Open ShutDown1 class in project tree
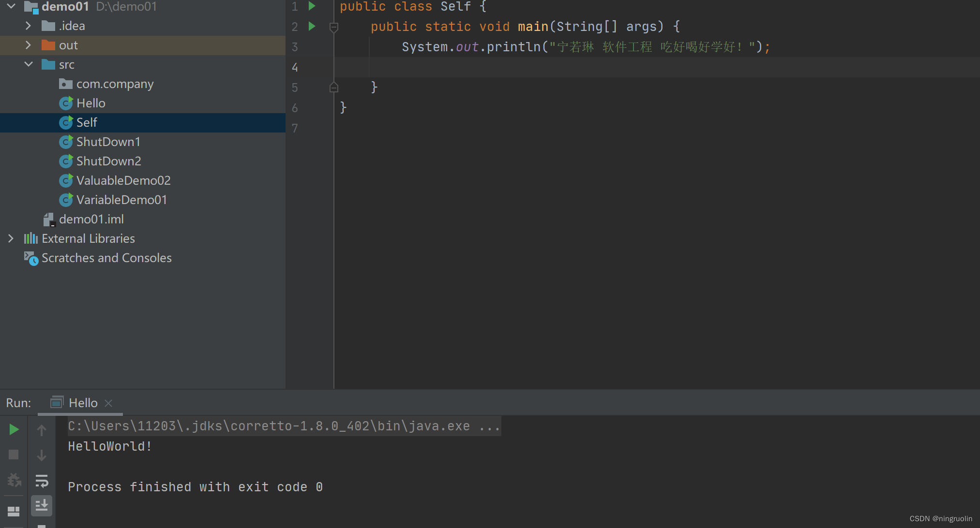The width and height of the screenshot is (980, 528). point(108,142)
